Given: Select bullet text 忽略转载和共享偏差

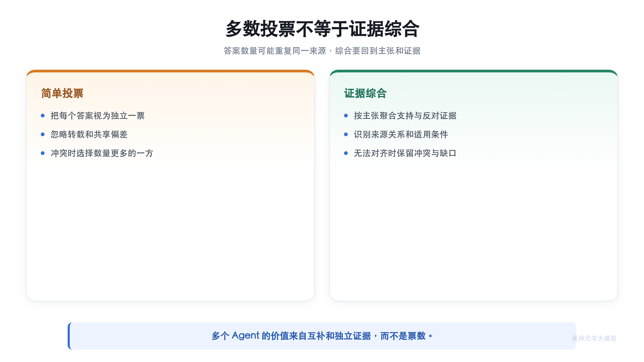Looking at the screenshot, I should 89,134.
